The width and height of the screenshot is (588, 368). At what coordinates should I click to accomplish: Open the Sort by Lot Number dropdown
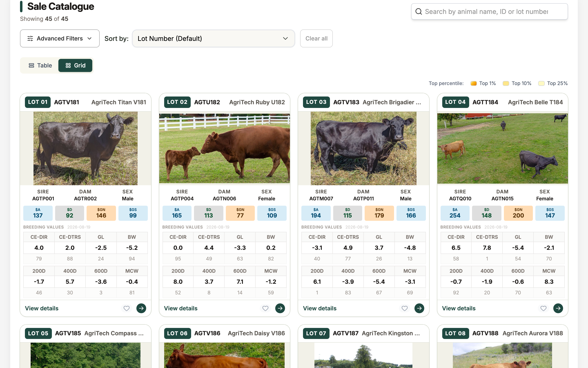[214, 38]
